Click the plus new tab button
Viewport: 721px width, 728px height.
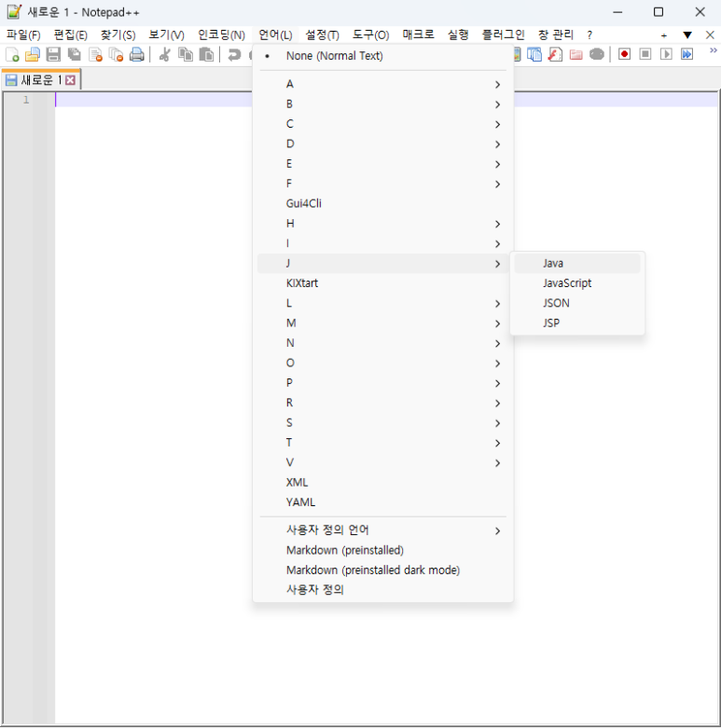pyautogui.click(x=664, y=35)
